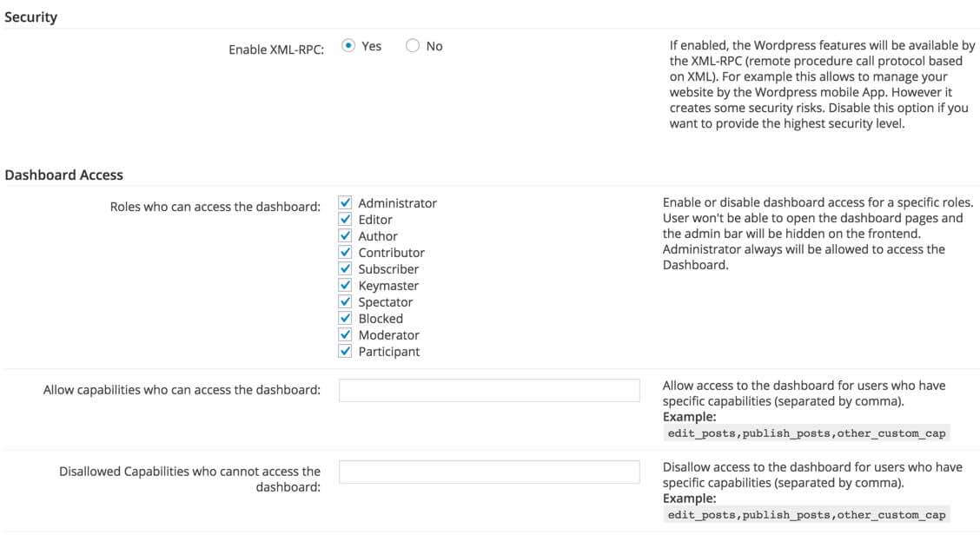Select Yes for Enable XML-RPC
The height and width of the screenshot is (535, 980).
[x=348, y=46]
